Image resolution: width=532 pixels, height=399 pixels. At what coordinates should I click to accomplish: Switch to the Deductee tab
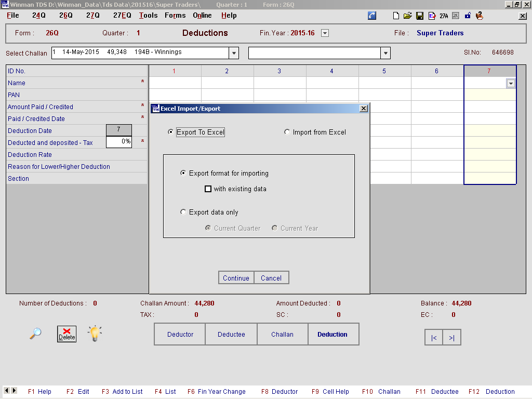click(x=231, y=335)
